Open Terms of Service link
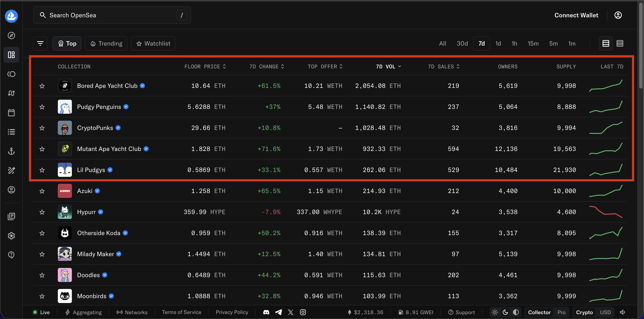644x319 pixels. 182,312
